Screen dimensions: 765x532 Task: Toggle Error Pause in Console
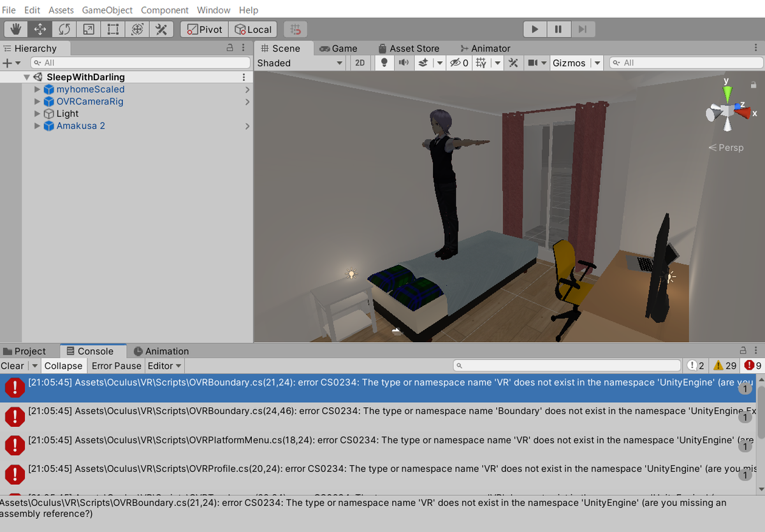[117, 366]
